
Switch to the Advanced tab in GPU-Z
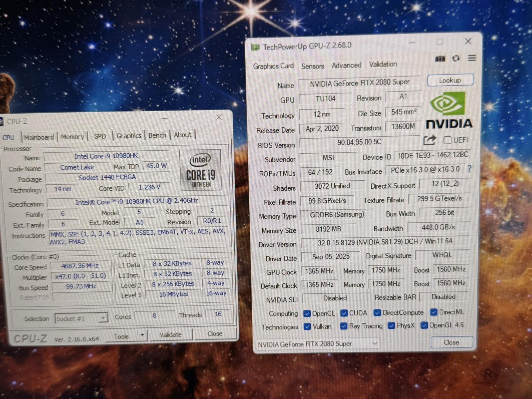(347, 65)
